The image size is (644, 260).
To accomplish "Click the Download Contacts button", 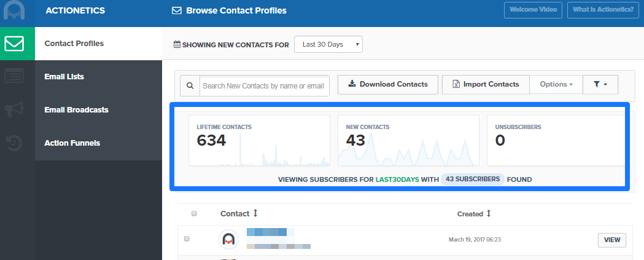I will (388, 84).
